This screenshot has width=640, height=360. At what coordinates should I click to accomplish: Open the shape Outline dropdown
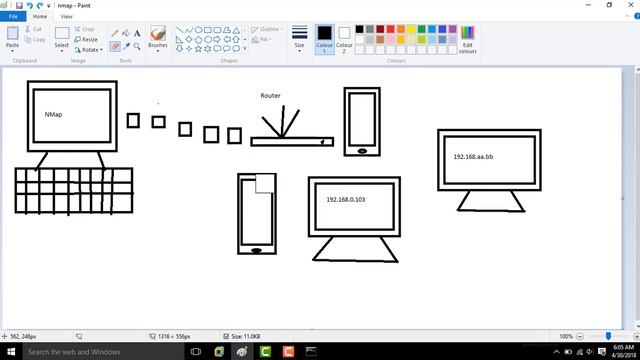pos(267,29)
